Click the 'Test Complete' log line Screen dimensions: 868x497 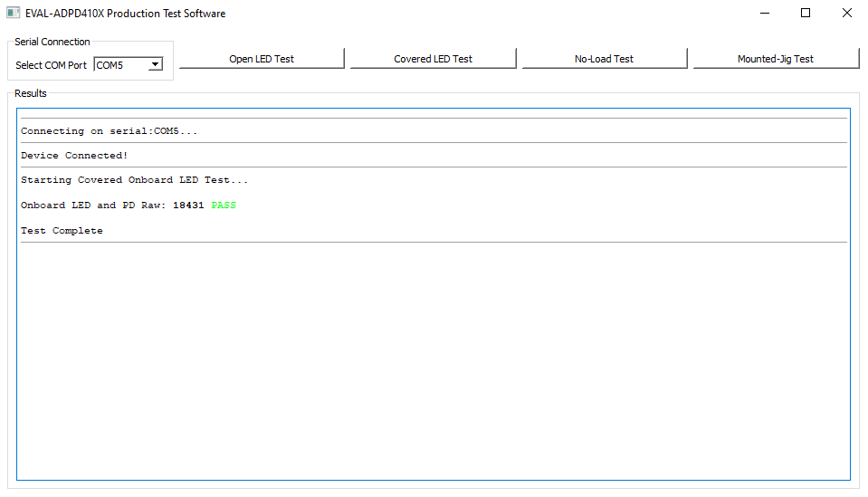(62, 231)
